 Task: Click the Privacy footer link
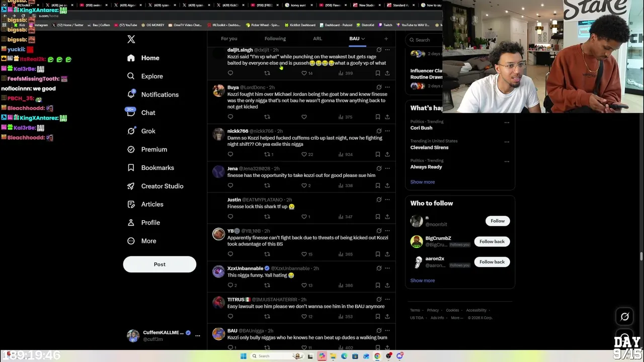pyautogui.click(x=433, y=311)
